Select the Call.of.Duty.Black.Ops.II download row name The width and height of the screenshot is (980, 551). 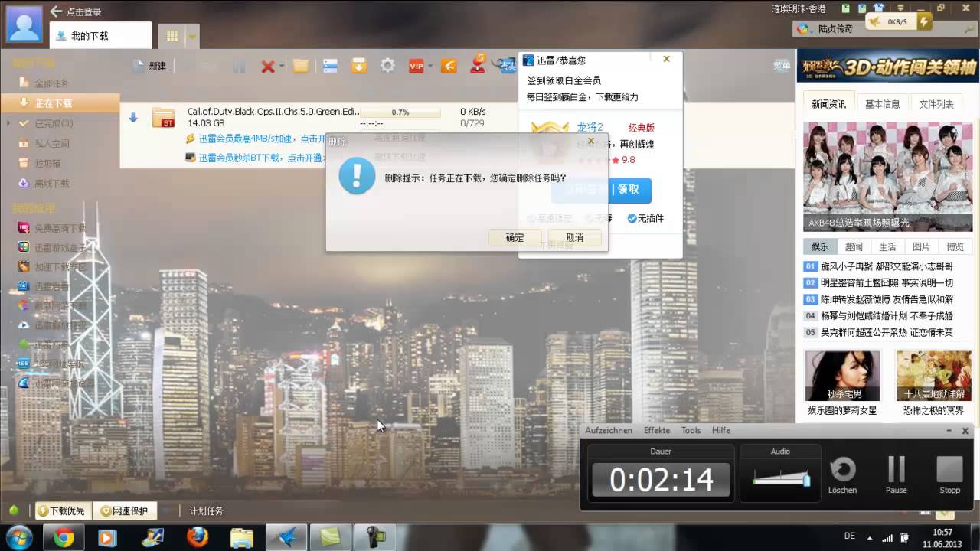click(274, 112)
